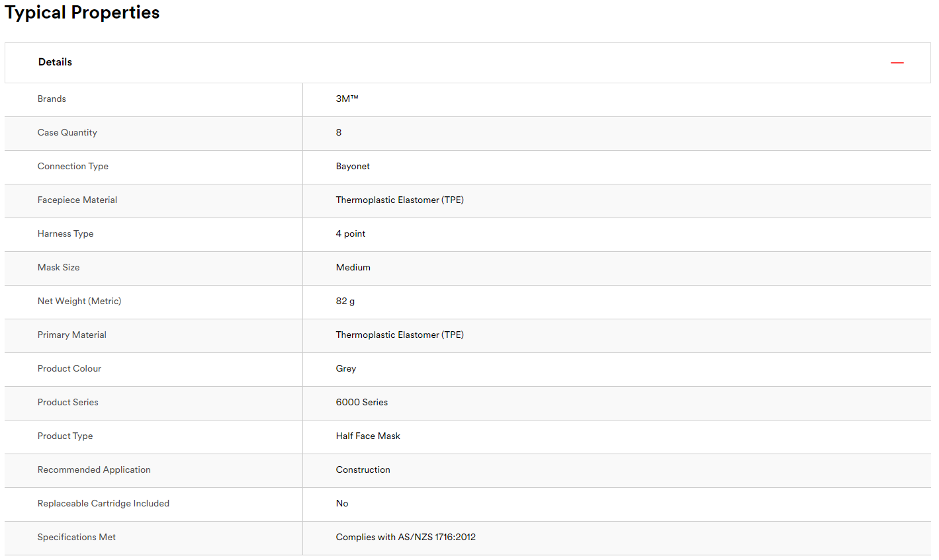Select the Half Face Mask value

pyautogui.click(x=368, y=436)
